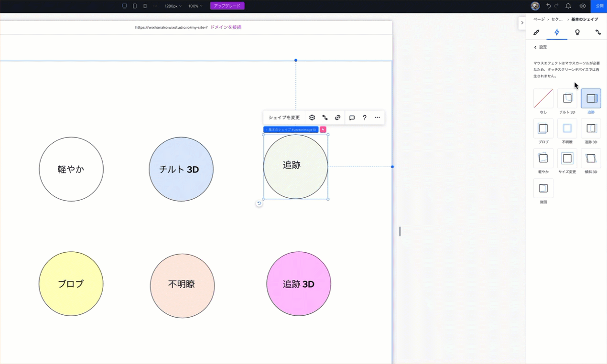
Task: Select the 軽やか mouse effect tile
Action: pyautogui.click(x=543, y=158)
